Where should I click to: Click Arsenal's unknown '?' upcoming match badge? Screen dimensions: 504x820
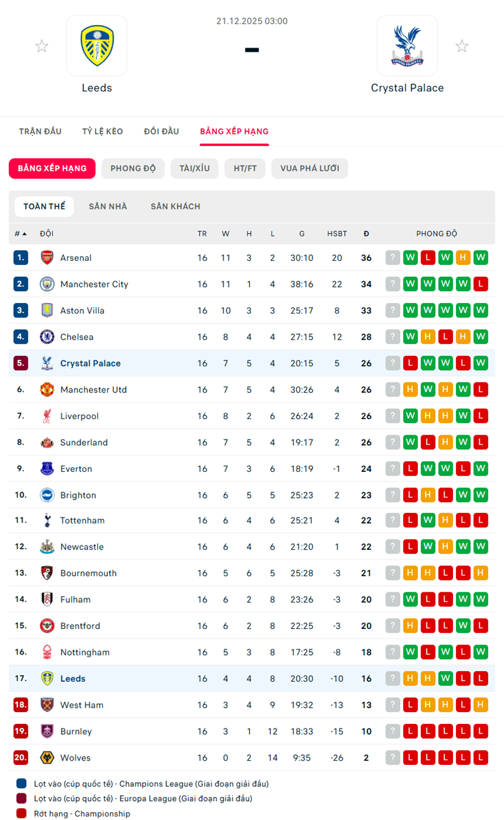[x=393, y=258]
